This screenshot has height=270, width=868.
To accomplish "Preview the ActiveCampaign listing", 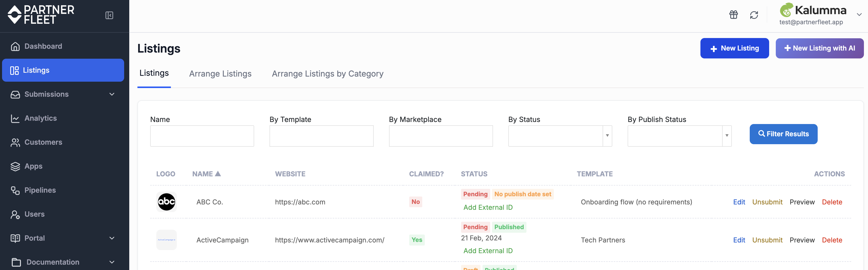I will pos(802,240).
